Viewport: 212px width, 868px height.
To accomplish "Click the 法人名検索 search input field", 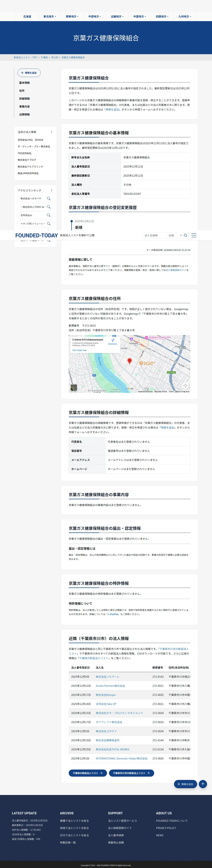I will click(x=154, y=235).
